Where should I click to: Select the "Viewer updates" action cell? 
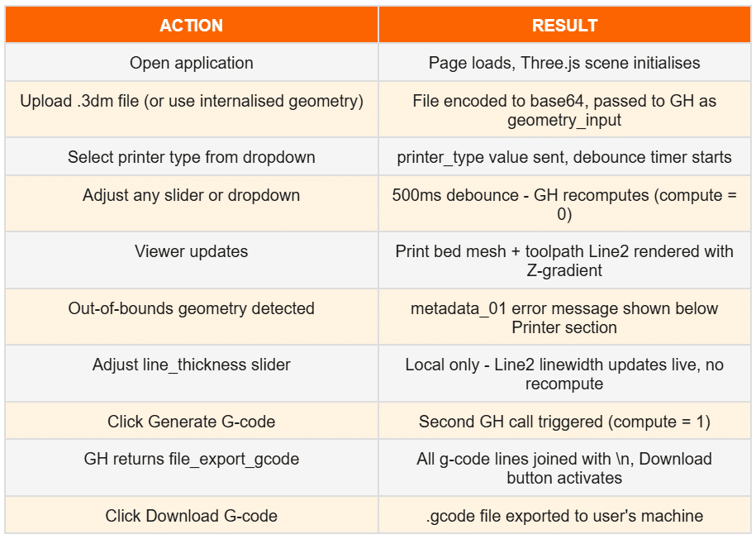[192, 251]
